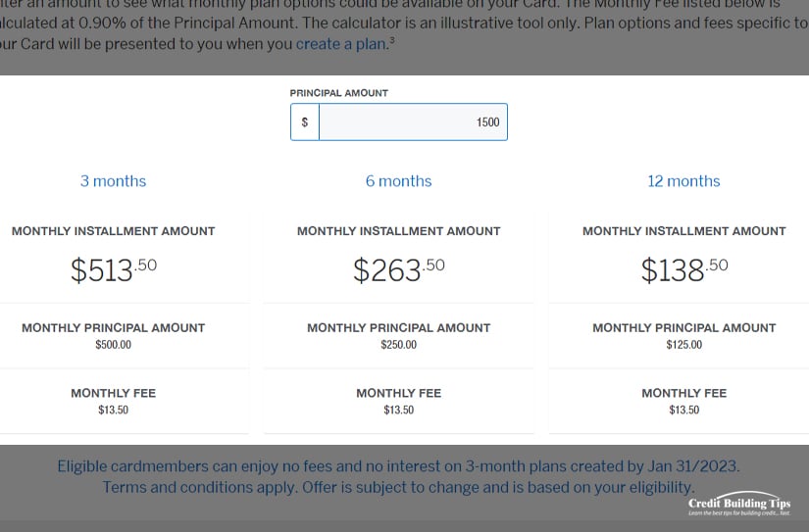Click the Principal Amount input field
Screen dimensions: 809x532
tap(413, 122)
